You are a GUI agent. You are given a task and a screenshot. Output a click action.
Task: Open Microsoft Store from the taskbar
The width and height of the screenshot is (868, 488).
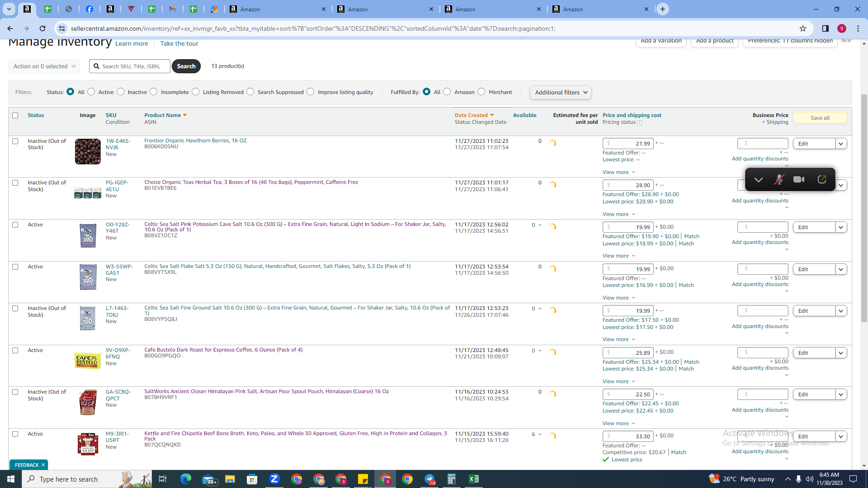(252, 479)
